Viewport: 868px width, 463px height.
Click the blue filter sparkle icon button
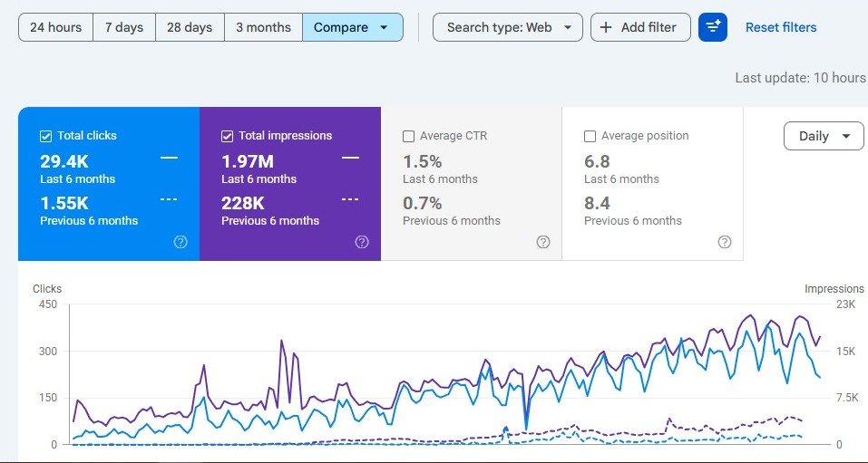(x=713, y=27)
